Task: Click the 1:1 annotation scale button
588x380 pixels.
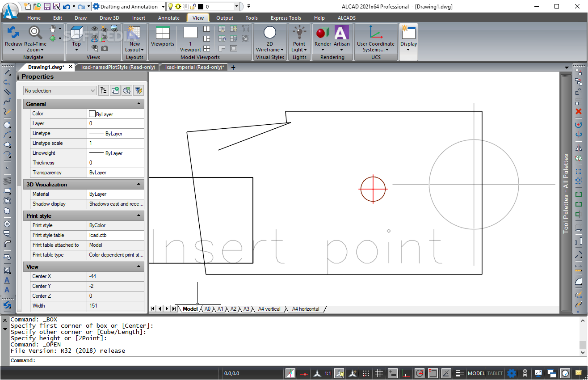Action: click(x=328, y=373)
